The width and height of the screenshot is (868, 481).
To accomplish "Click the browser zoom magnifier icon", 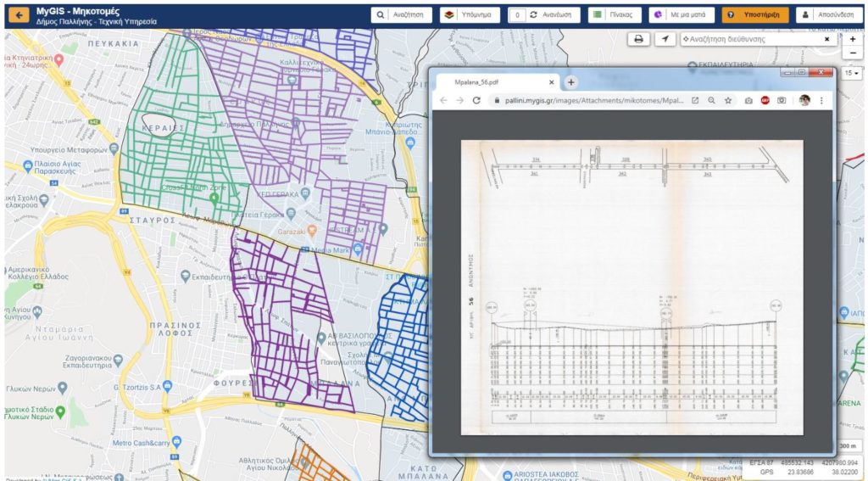I will [x=711, y=100].
